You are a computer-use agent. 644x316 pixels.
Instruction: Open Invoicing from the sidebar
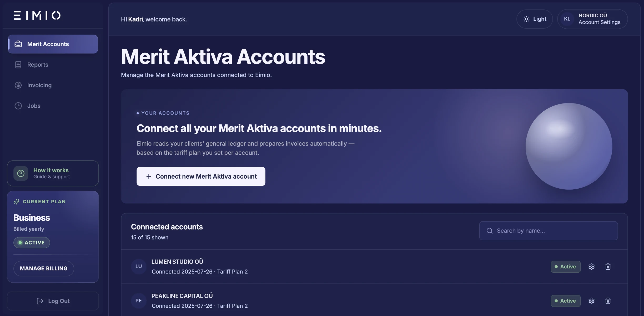click(x=53, y=85)
